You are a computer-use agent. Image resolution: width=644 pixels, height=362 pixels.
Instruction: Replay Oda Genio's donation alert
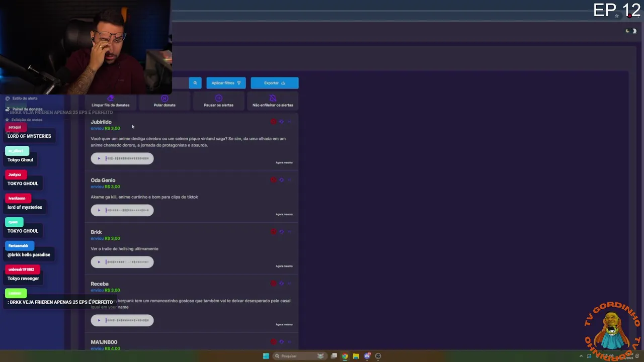281,180
